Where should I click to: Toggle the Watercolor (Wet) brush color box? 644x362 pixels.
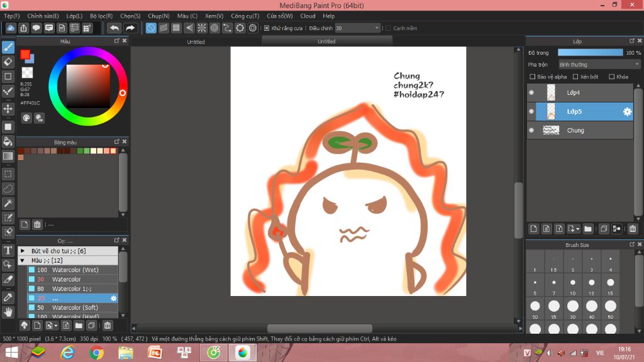pyautogui.click(x=31, y=270)
